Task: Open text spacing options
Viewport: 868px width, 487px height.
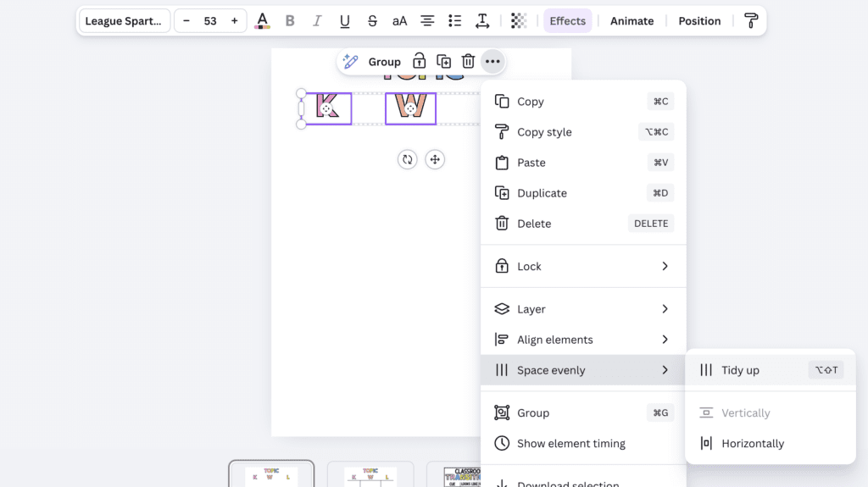Action: (482, 21)
